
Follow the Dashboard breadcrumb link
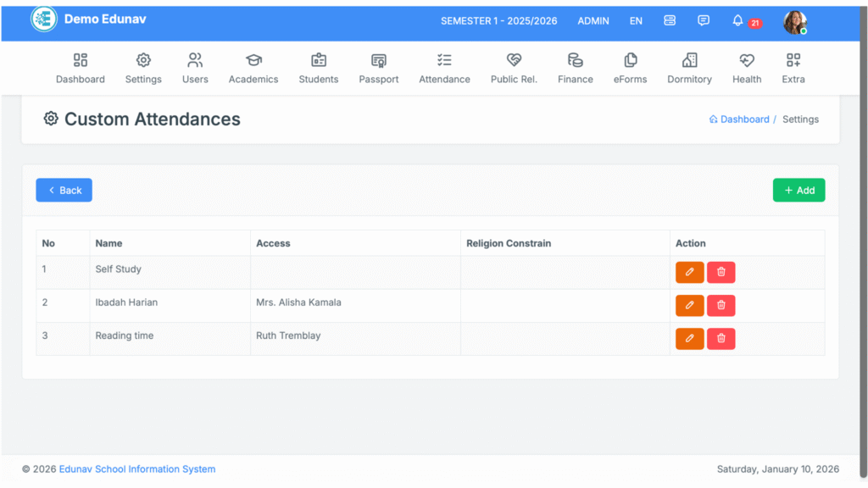744,119
